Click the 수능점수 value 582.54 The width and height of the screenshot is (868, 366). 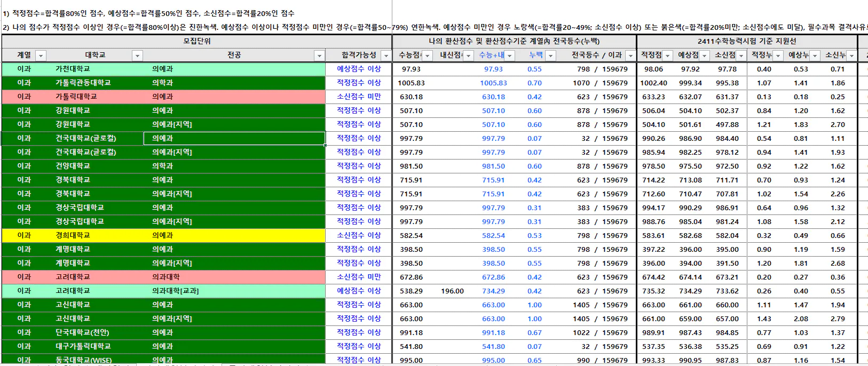tap(411, 235)
